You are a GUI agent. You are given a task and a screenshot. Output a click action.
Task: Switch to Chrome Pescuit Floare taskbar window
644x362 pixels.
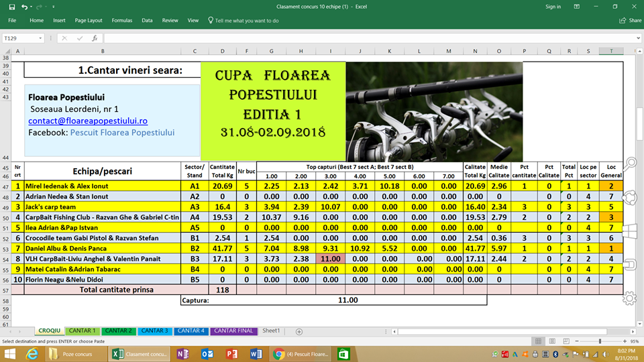[x=302, y=354]
